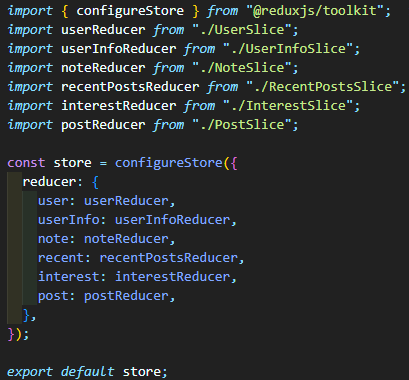Click the post: property key

pos(57,296)
